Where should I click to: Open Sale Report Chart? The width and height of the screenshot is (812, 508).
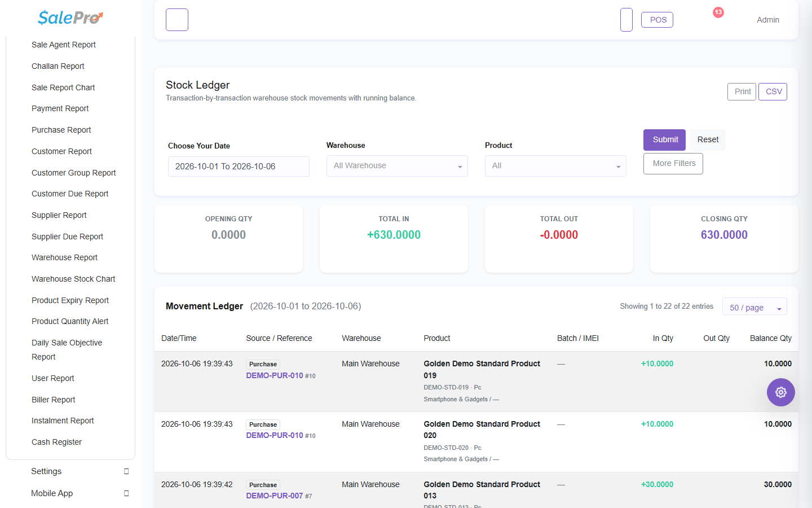pos(63,87)
